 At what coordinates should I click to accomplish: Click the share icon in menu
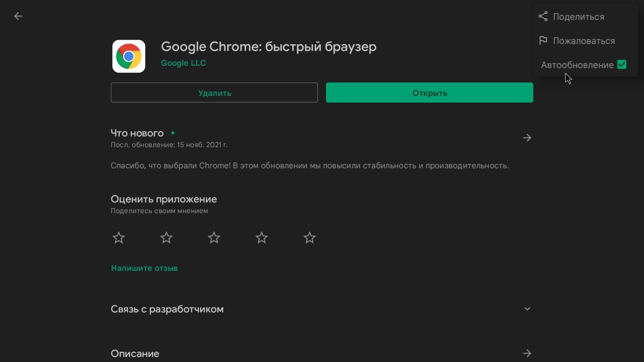[543, 17]
